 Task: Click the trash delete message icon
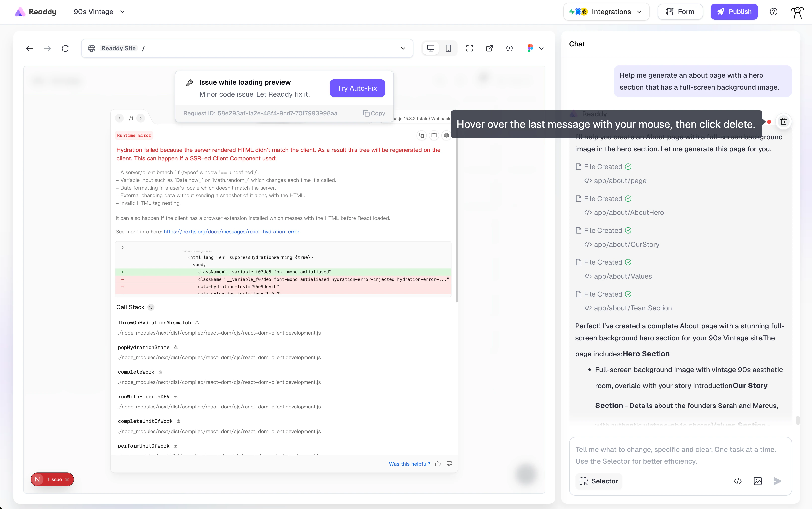pos(783,121)
